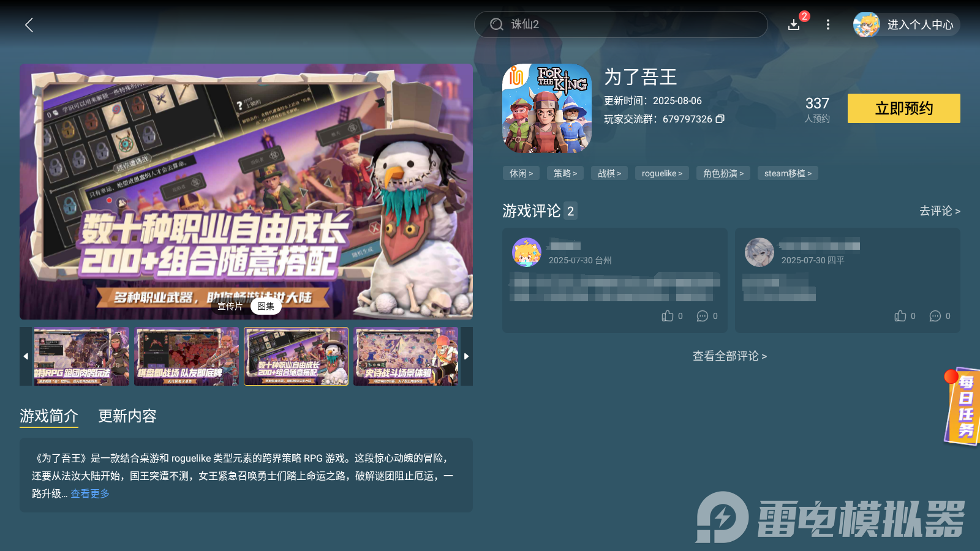Screen dimensions: 980x551
Task: Open the downloads manager icon
Action: tap(794, 24)
